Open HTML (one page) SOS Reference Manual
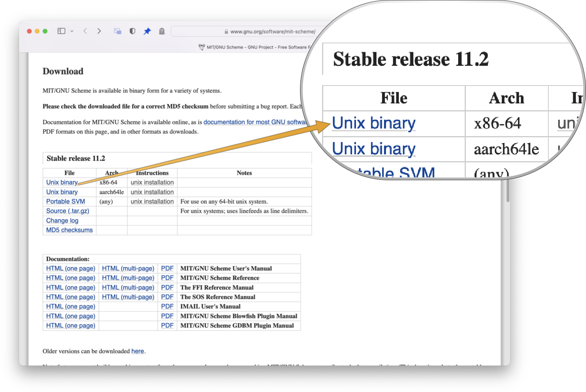Viewport: 586px width, 392px height. 71,297
